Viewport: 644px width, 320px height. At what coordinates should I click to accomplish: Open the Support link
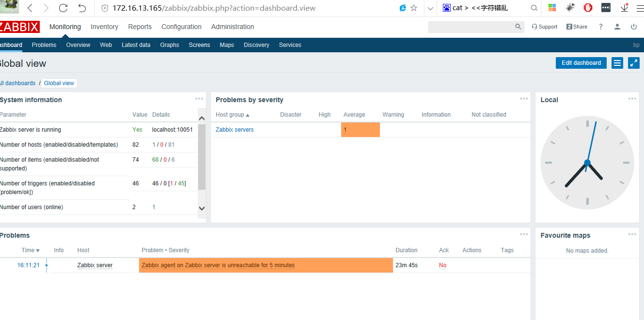point(545,27)
